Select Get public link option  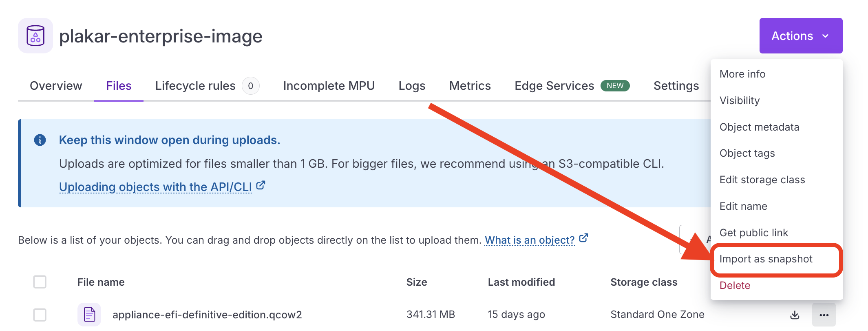pos(753,233)
